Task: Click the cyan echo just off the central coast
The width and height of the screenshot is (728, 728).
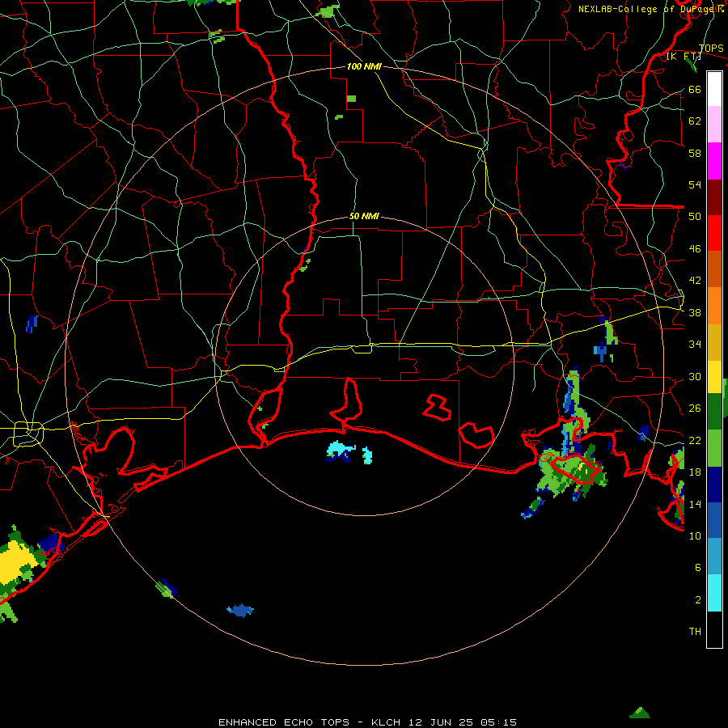Action: tap(341, 450)
